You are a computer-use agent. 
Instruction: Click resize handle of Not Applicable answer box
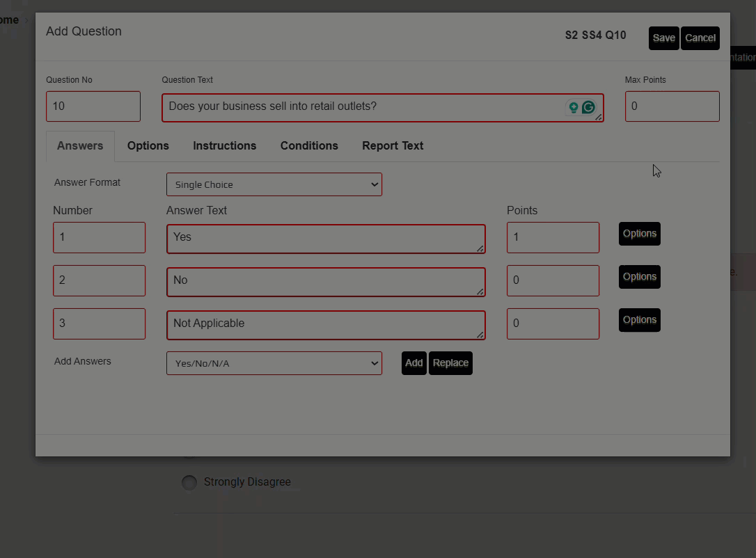[x=480, y=335]
